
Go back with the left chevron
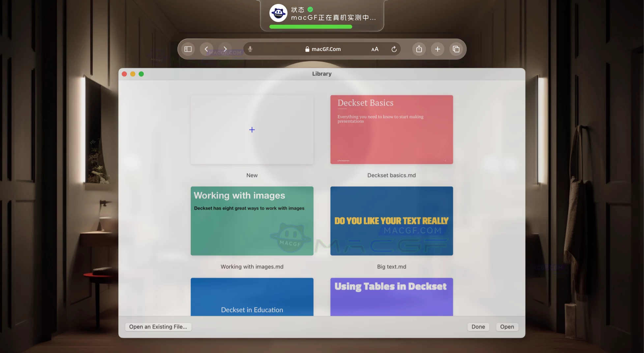[x=206, y=49]
